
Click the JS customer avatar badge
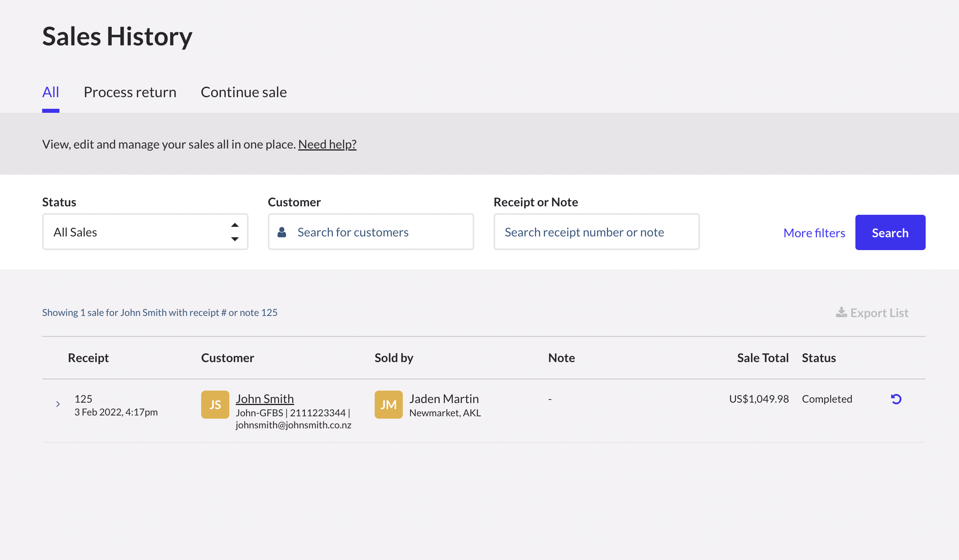point(215,405)
